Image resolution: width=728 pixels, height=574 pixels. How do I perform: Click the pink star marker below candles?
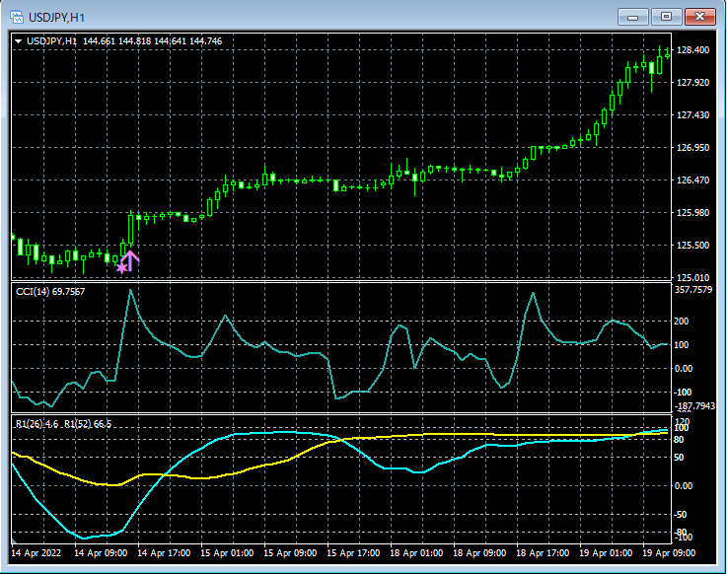pos(121,267)
